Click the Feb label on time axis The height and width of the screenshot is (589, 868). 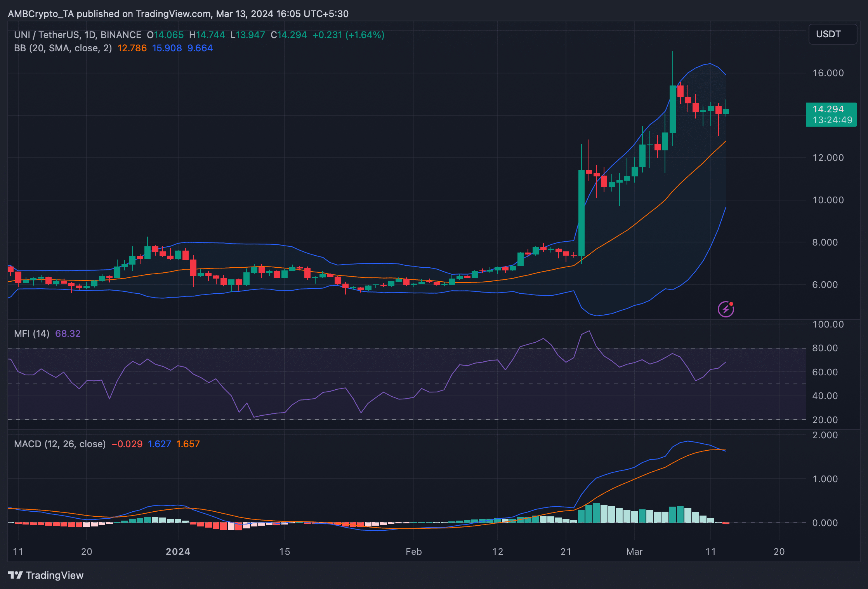[413, 552]
